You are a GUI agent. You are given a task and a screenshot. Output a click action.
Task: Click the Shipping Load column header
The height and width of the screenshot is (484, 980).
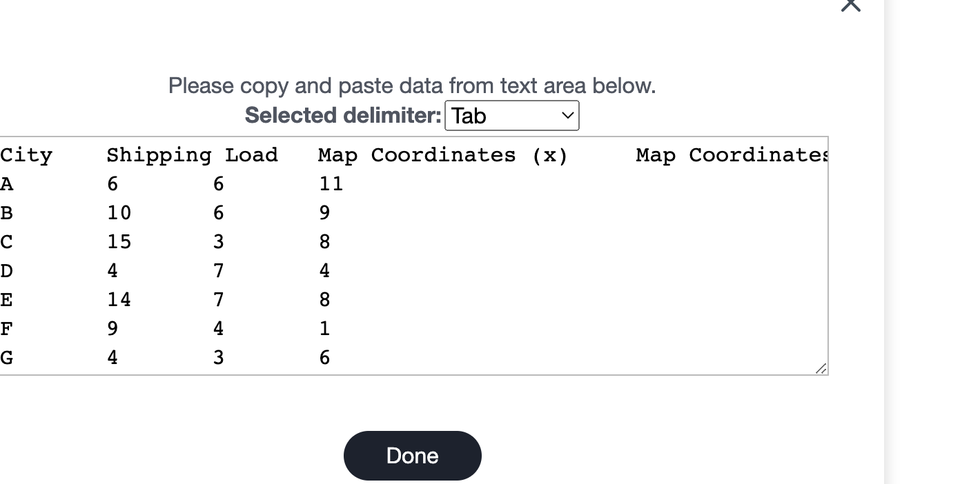(x=193, y=155)
